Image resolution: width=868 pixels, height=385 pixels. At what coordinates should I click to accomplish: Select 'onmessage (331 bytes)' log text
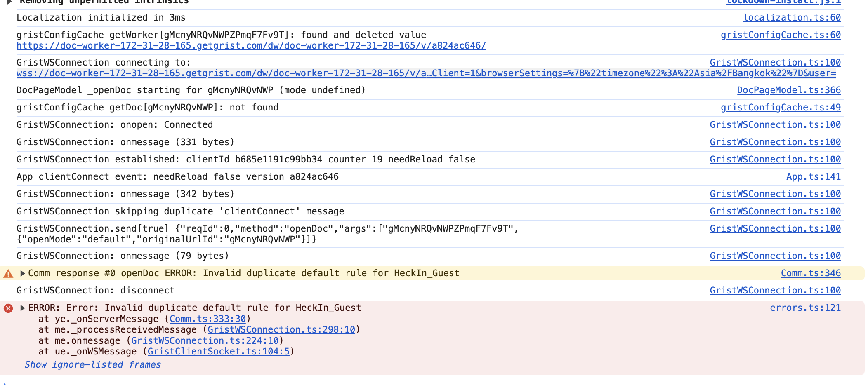click(x=125, y=142)
